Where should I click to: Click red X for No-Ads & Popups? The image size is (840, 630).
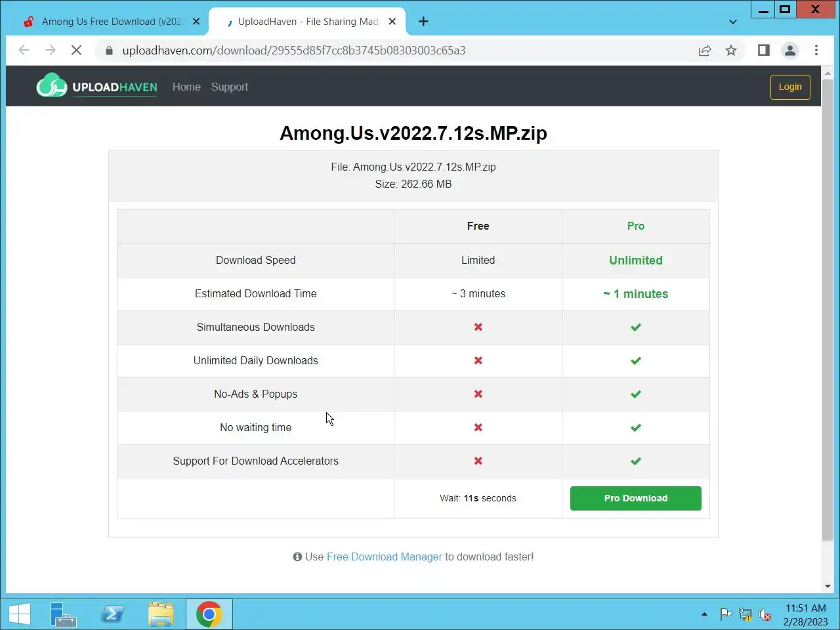(478, 394)
